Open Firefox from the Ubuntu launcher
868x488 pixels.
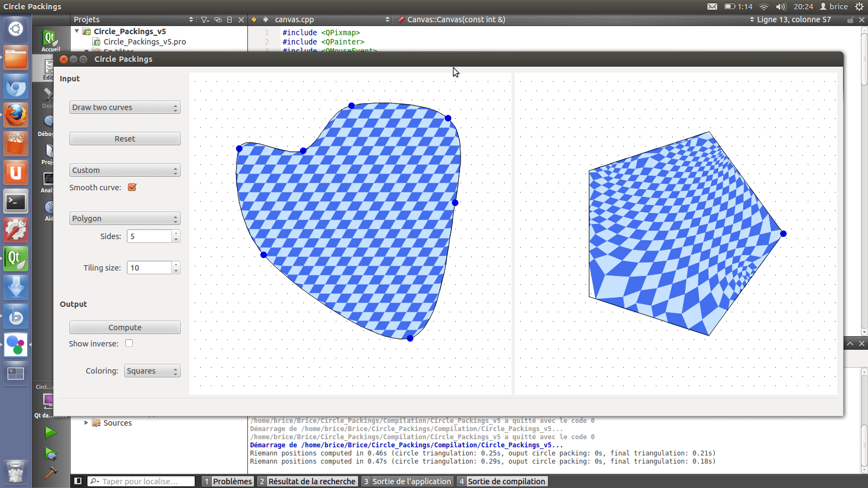[x=16, y=115]
